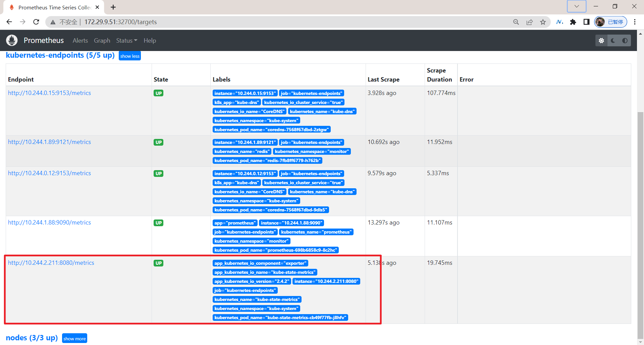Viewport: 644px width, 345px height.
Task: Click the Prometheus brand title
Action: pos(44,40)
